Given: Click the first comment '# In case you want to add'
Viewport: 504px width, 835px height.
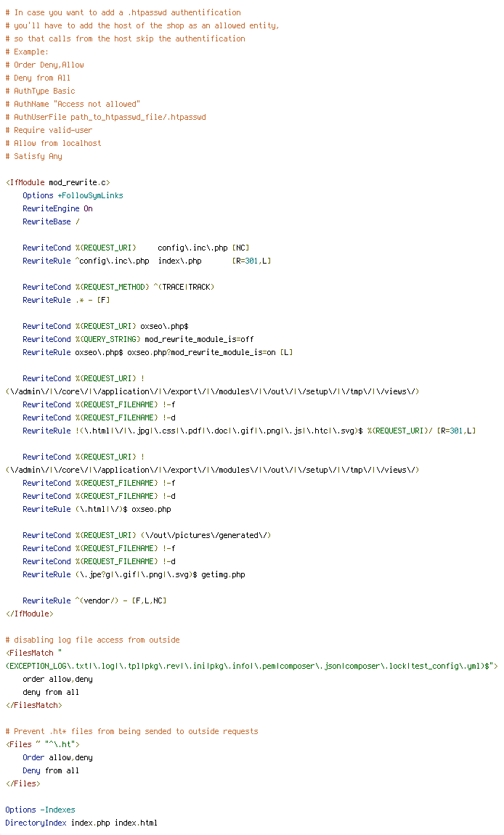Looking at the screenshot, I should click(123, 12).
